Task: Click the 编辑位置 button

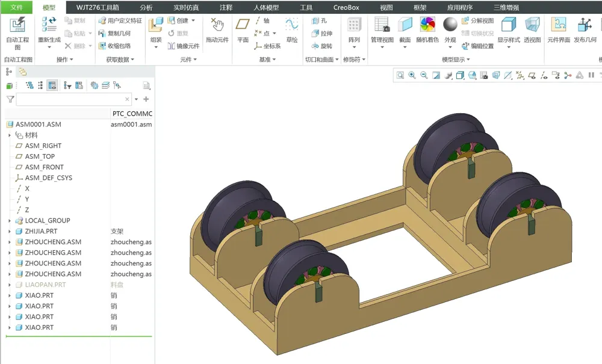Action: pyautogui.click(x=477, y=46)
